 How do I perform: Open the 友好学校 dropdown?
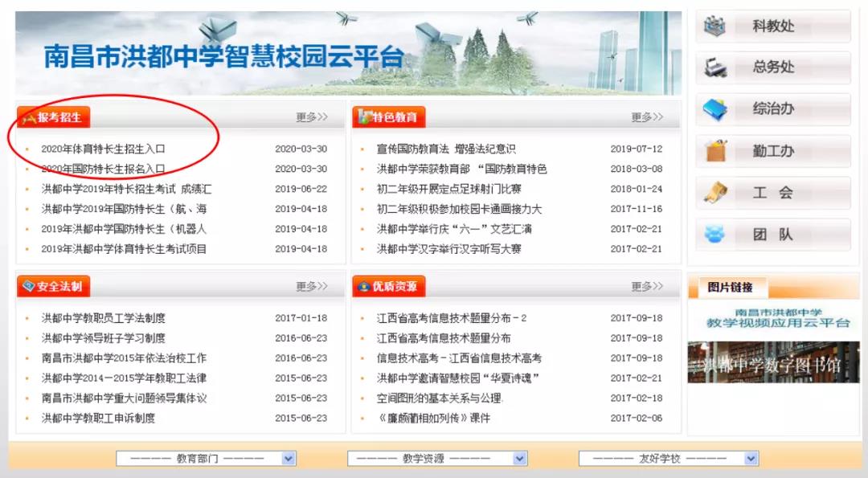(x=669, y=459)
